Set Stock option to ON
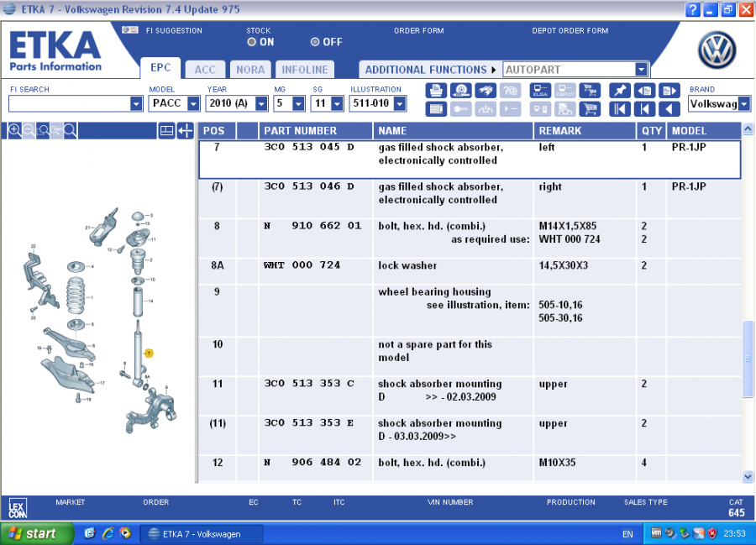The height and width of the screenshot is (545, 756). (x=253, y=42)
